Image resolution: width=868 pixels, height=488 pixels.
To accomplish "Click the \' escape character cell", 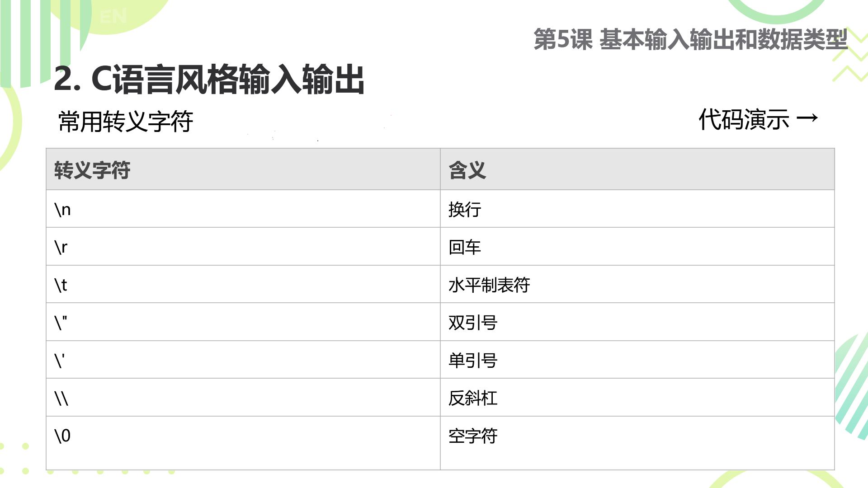I will pos(243,360).
